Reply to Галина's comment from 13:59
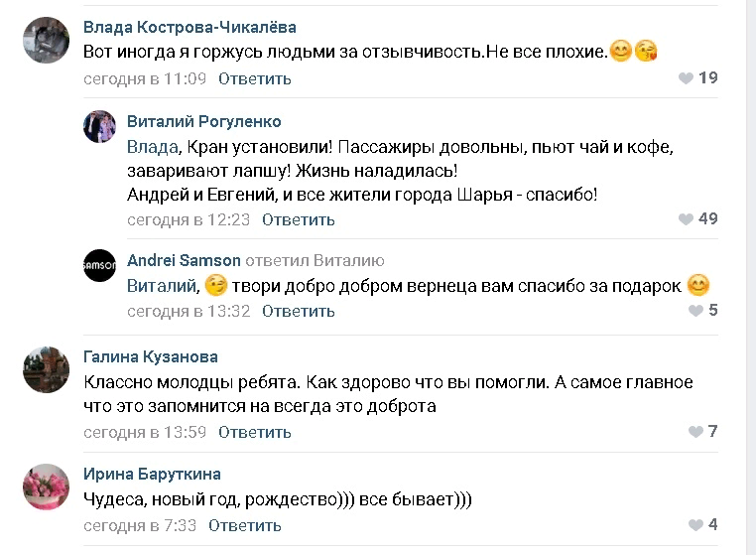Viewport: 756px width, 555px height. pos(255,432)
